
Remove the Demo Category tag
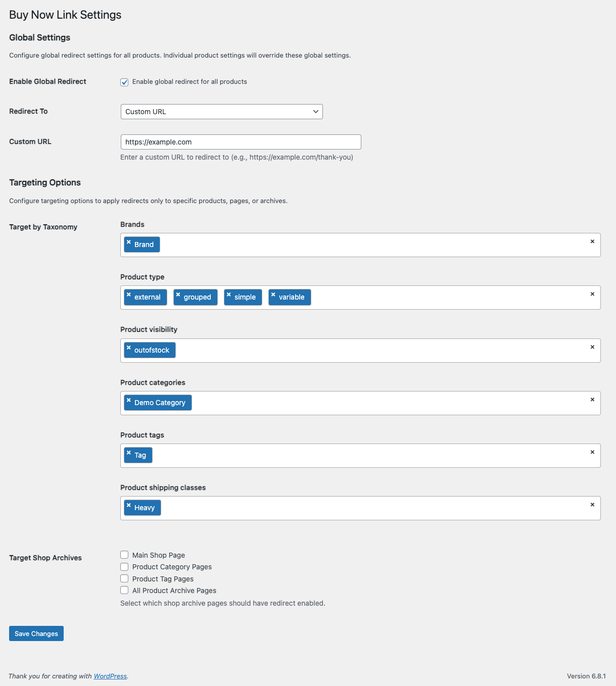129,402
